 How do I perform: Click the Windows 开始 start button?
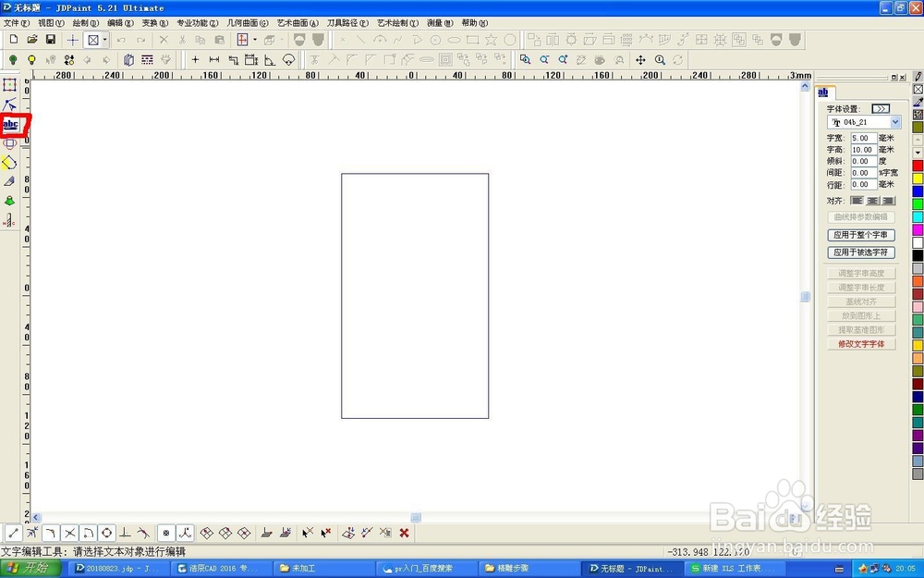pos(30,568)
